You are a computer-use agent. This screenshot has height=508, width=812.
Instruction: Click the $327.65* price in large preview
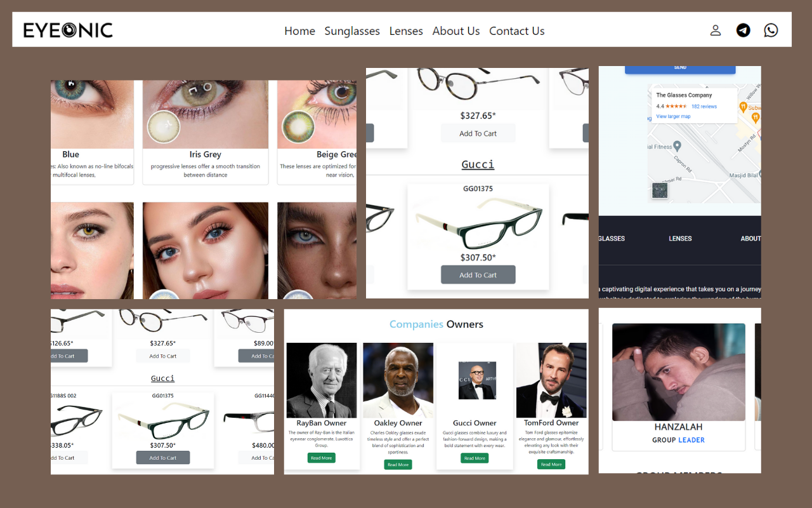pos(478,116)
